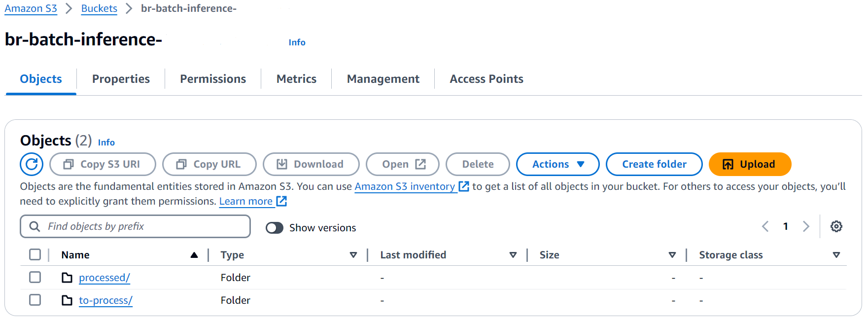This screenshot has width=868, height=322.
Task: Sort by Type column arrow
Action: coord(353,255)
